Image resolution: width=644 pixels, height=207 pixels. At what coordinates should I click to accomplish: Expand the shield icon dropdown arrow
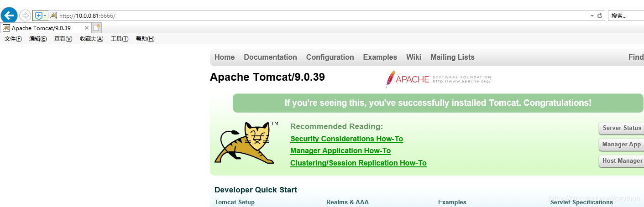[45, 16]
